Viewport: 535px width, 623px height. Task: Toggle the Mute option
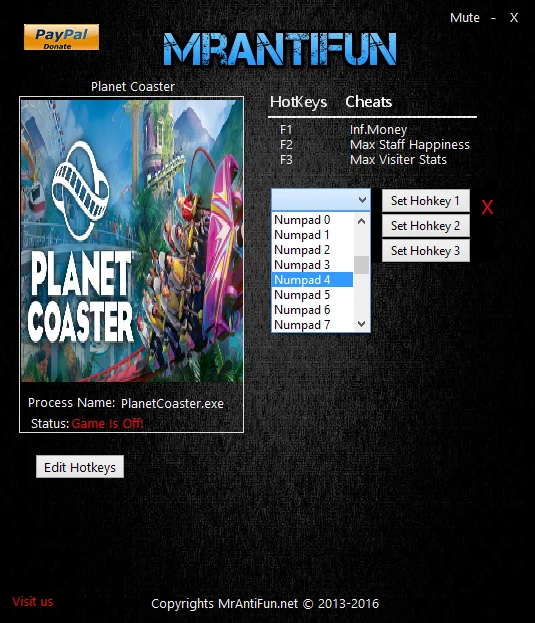click(464, 18)
